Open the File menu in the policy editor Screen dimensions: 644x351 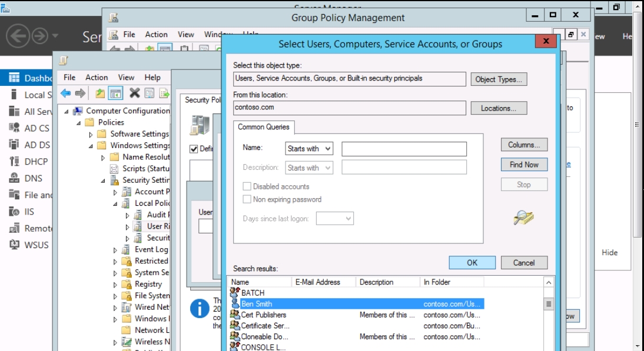pos(69,78)
